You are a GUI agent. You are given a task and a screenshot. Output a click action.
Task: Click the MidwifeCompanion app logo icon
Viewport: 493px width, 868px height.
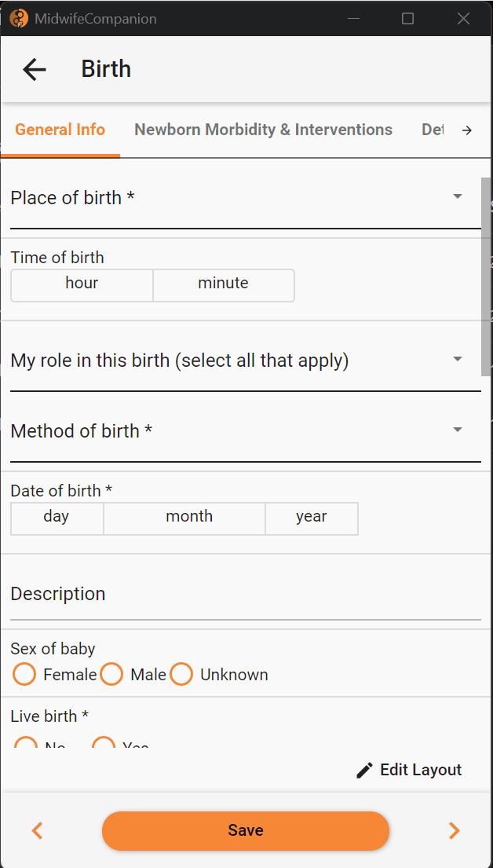20,19
